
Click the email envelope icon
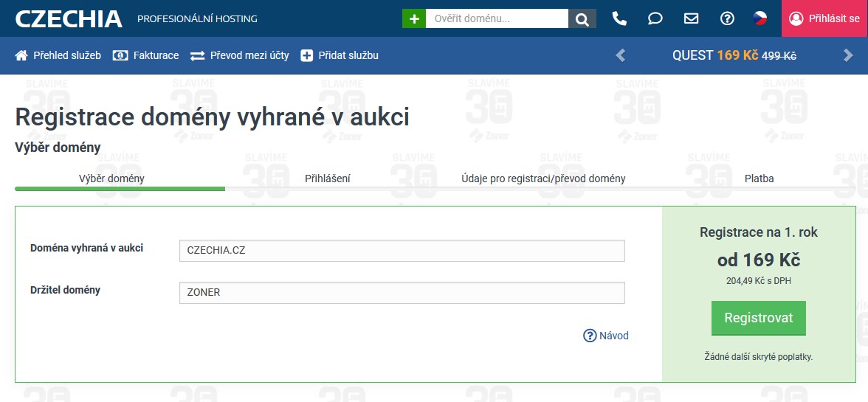pyautogui.click(x=691, y=18)
